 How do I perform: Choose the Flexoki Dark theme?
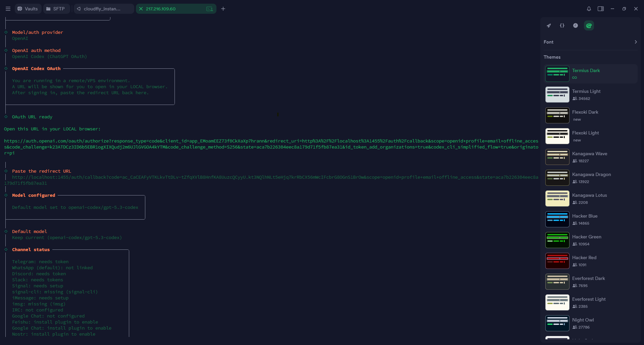(x=590, y=115)
